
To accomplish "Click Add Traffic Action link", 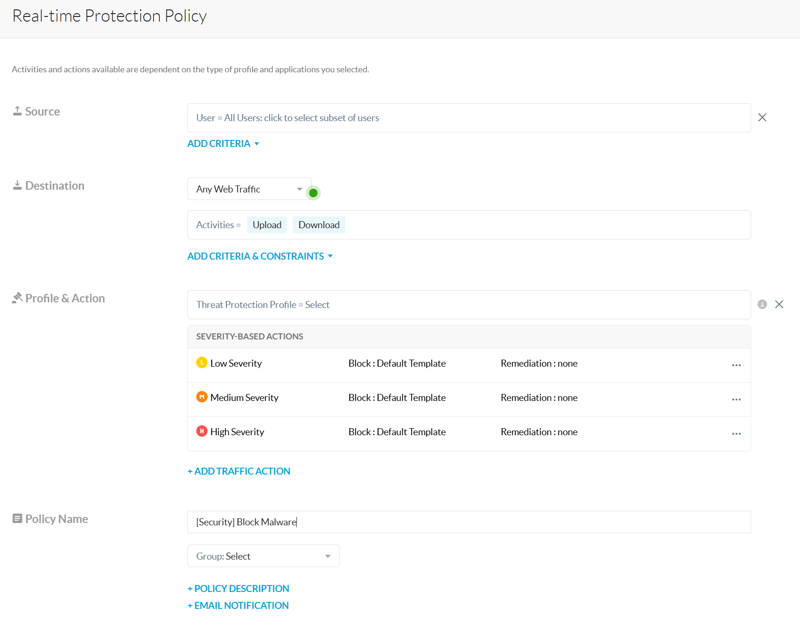I will [x=239, y=471].
